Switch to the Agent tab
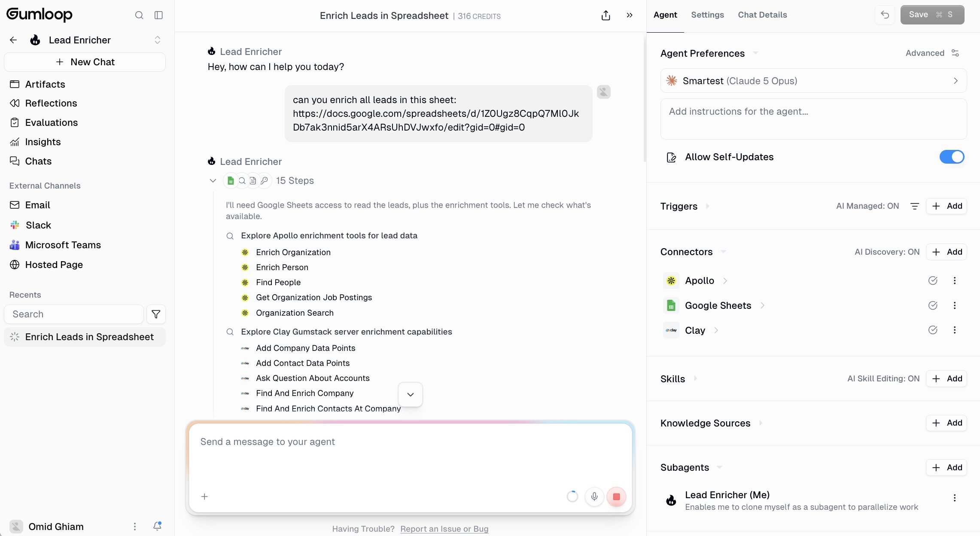Image resolution: width=980 pixels, height=536 pixels. pos(665,15)
